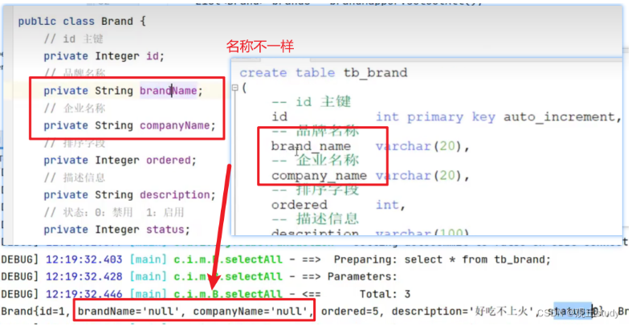
Task: Click the brandName field in the Java class
Action: (x=168, y=91)
